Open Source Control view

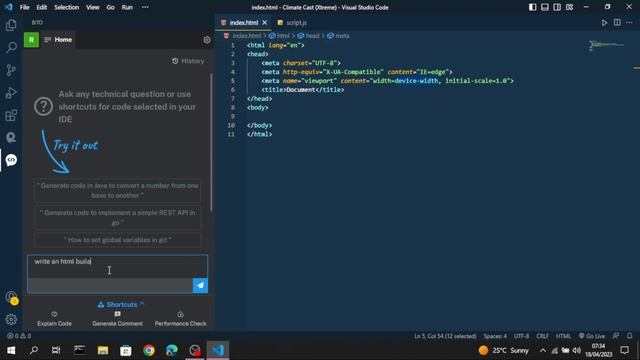(11, 70)
